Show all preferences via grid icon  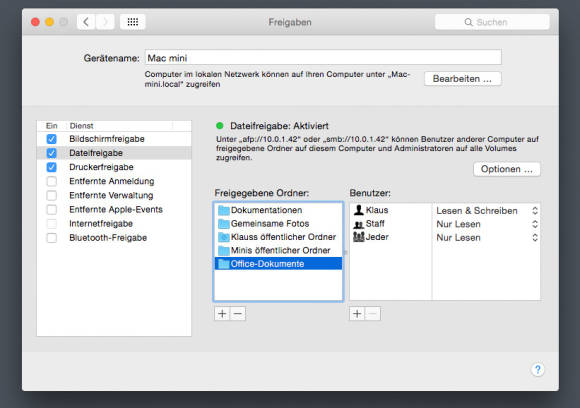133,22
